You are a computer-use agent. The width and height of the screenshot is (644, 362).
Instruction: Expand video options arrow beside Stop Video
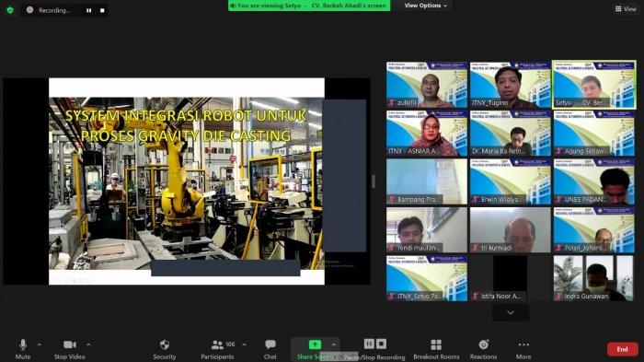(88, 344)
